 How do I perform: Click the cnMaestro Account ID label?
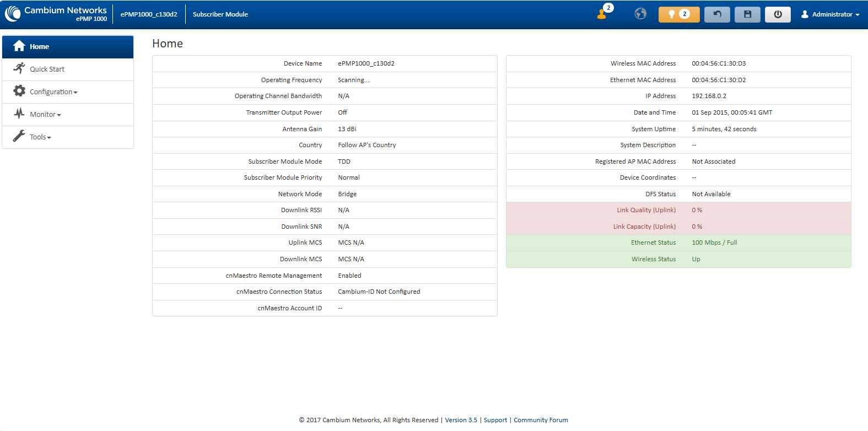[290, 308]
